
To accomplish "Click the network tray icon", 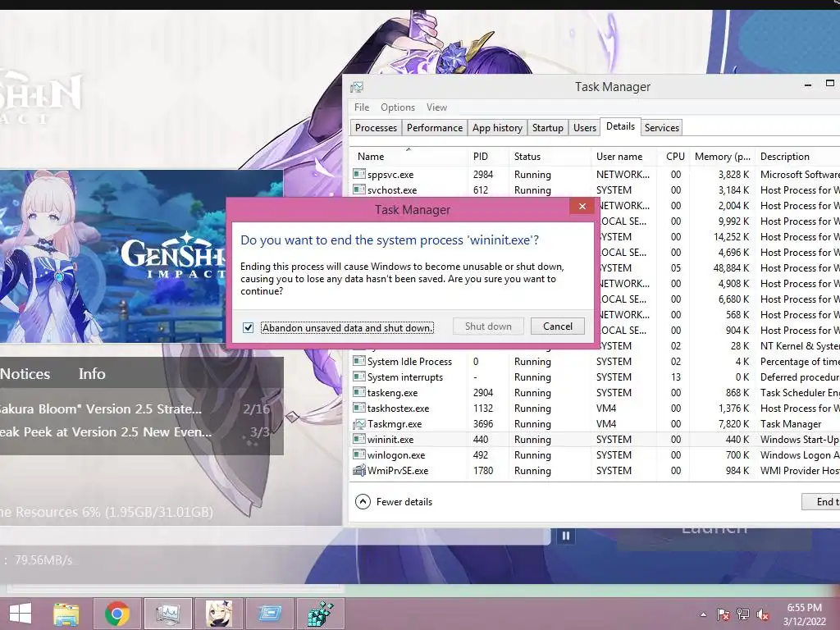I will tap(743, 614).
